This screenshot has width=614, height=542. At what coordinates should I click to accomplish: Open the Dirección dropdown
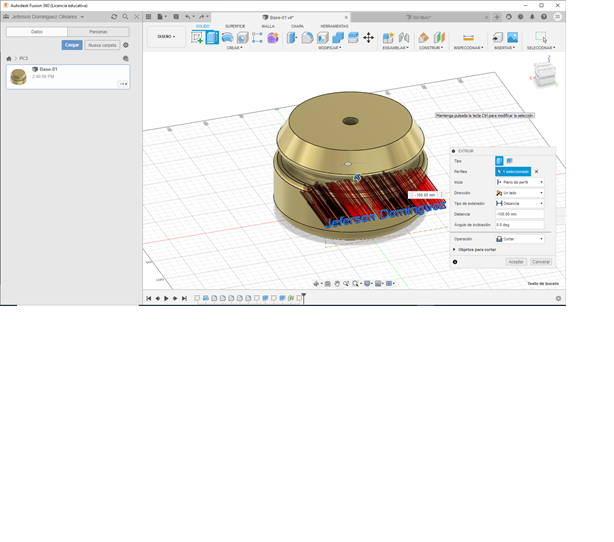(520, 193)
